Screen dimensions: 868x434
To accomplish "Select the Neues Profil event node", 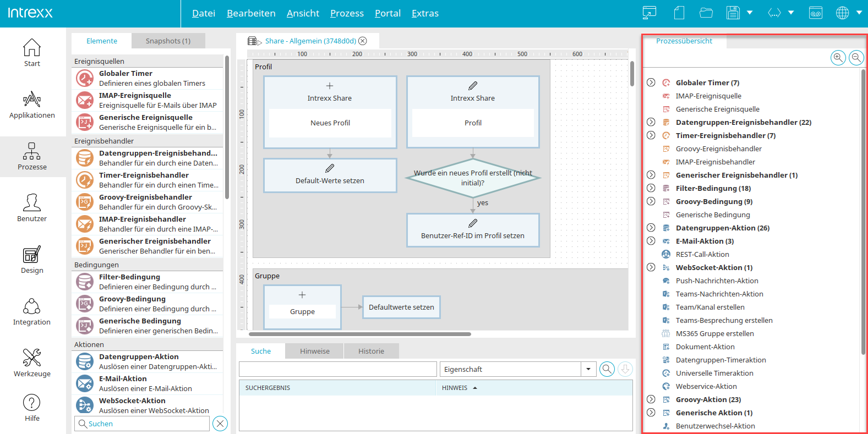I will (x=330, y=112).
